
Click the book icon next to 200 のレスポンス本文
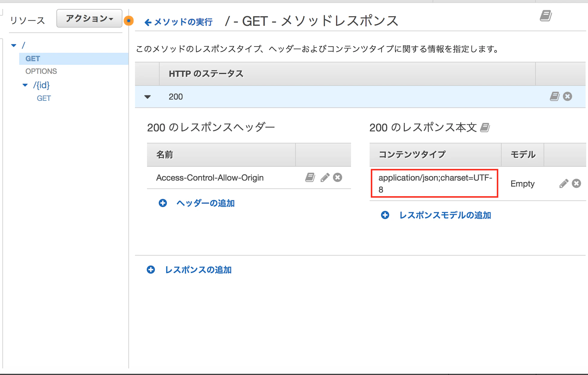[485, 127]
